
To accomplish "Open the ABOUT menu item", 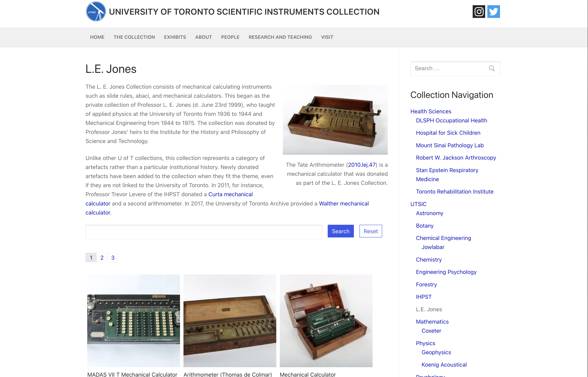I will 204,37.
